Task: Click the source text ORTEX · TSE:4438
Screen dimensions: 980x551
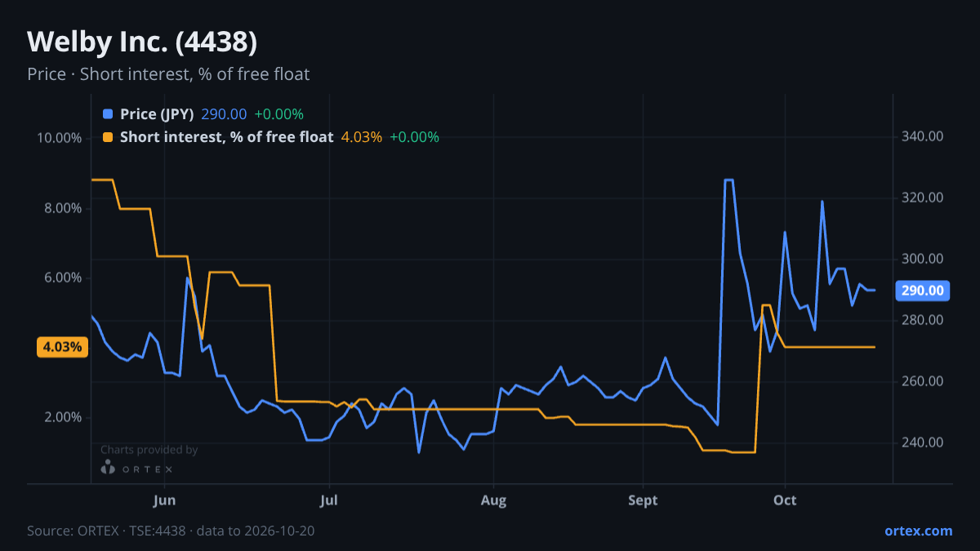Action: [x=171, y=531]
